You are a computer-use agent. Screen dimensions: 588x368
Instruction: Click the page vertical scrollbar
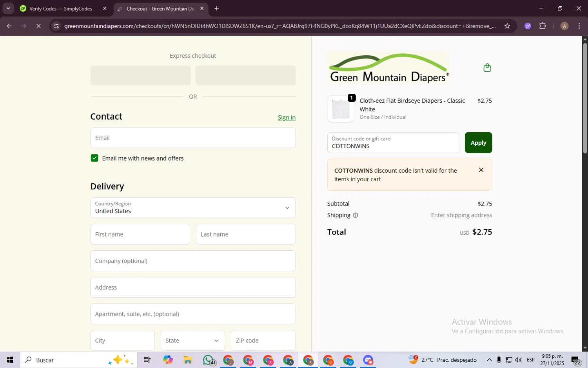pyautogui.click(x=585, y=98)
